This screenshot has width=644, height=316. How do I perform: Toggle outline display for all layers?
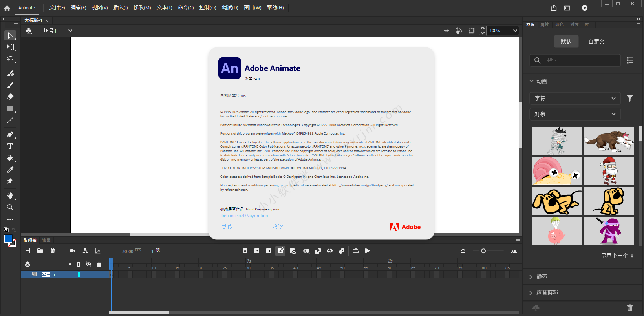pos(79,264)
